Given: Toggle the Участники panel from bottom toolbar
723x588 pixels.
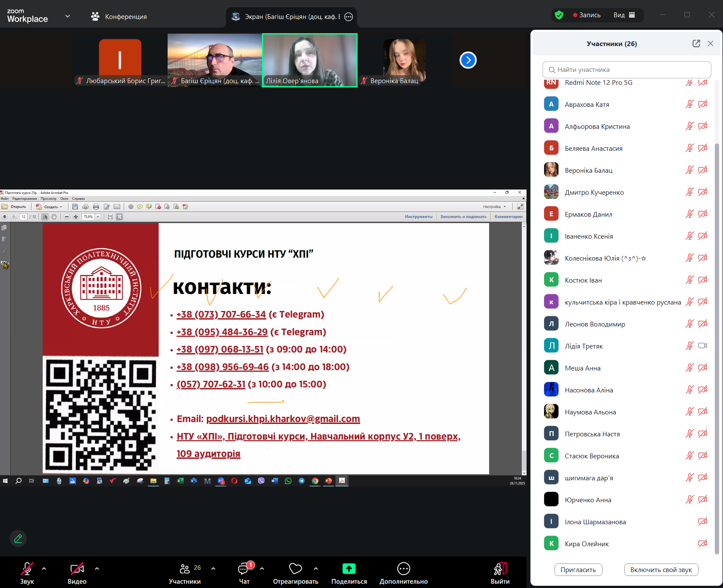Looking at the screenshot, I should (185, 573).
